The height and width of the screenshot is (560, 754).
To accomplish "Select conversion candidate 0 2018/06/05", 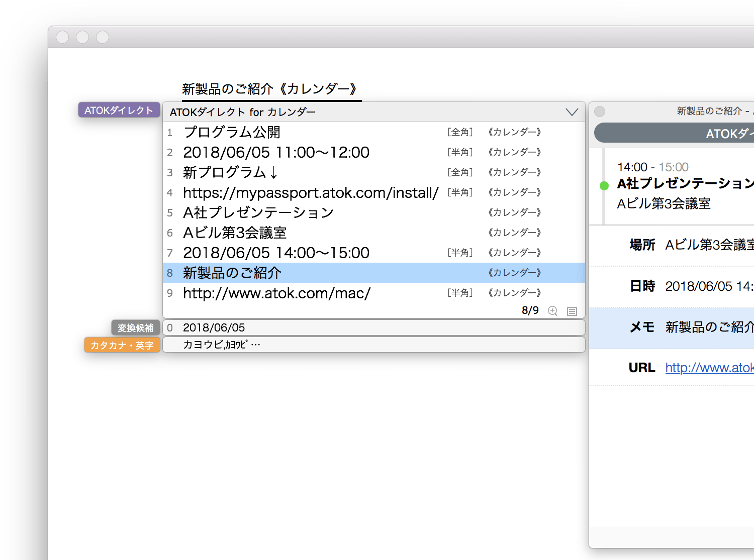I will pos(374,327).
